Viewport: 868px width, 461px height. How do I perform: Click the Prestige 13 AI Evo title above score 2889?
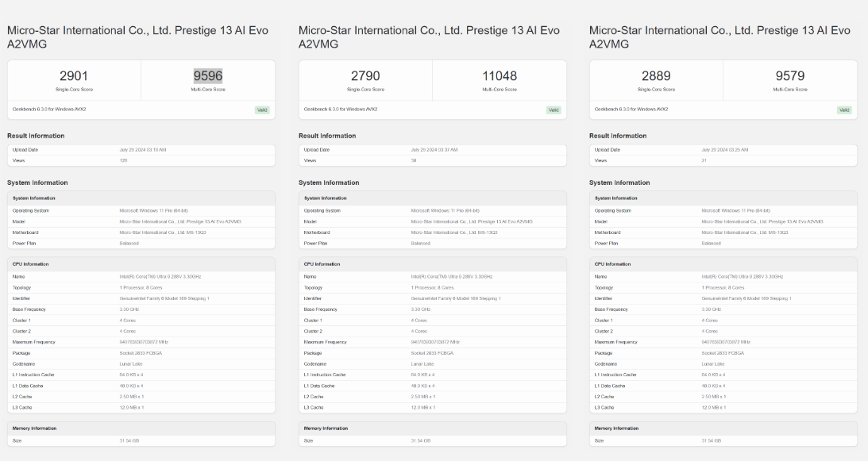click(x=719, y=37)
